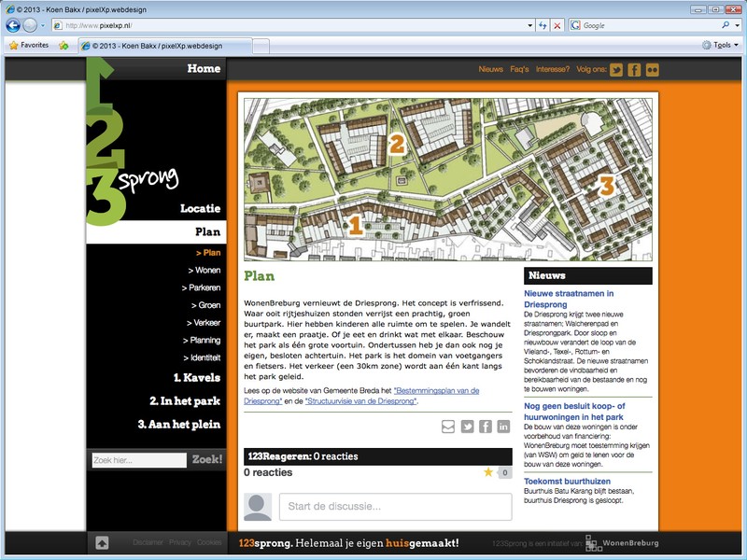This screenshot has width=747, height=560.
Task: Expand the Google search provider dropdown
Action: pos(738,25)
